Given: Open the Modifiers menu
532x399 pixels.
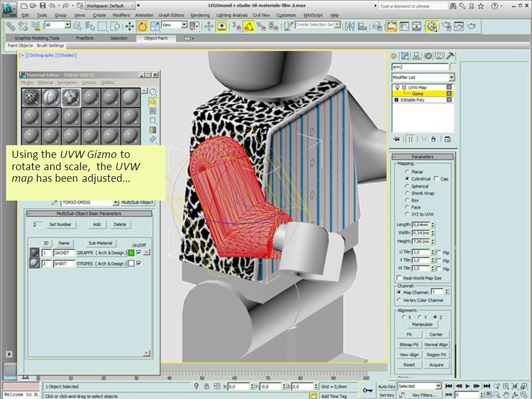Looking at the screenshot, I should click(x=121, y=16).
